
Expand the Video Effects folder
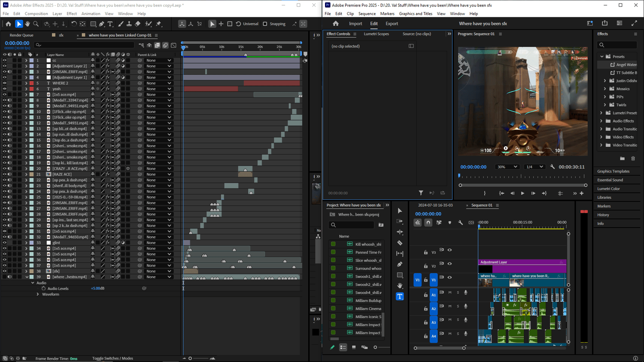tap(601, 137)
